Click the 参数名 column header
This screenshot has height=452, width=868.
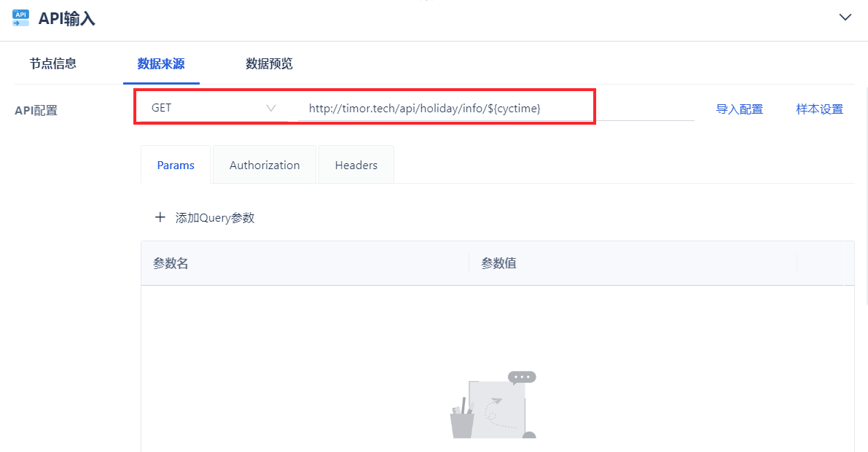[x=171, y=263]
